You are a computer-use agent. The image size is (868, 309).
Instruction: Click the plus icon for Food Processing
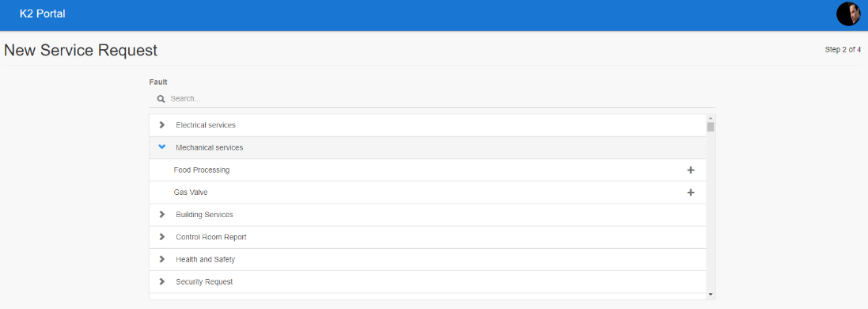click(x=690, y=170)
